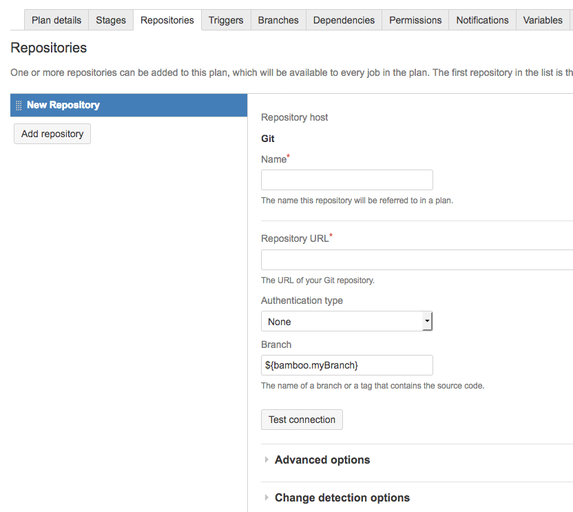Open the Stages tab

pyautogui.click(x=111, y=20)
